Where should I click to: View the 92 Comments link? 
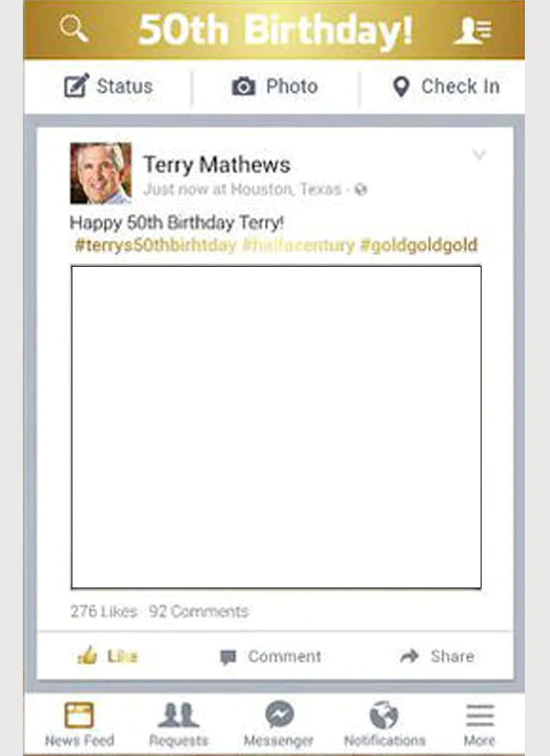(199, 611)
